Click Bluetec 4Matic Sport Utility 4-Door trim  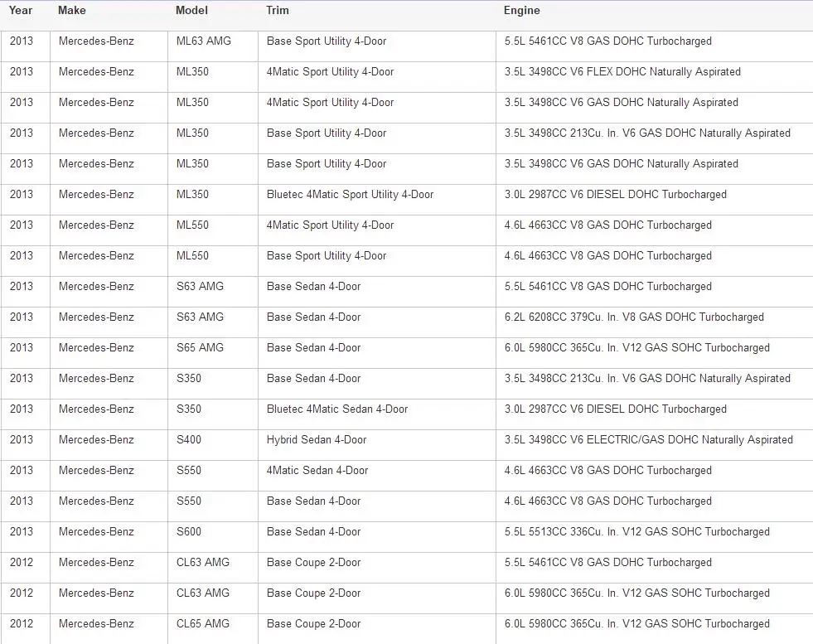(376, 200)
